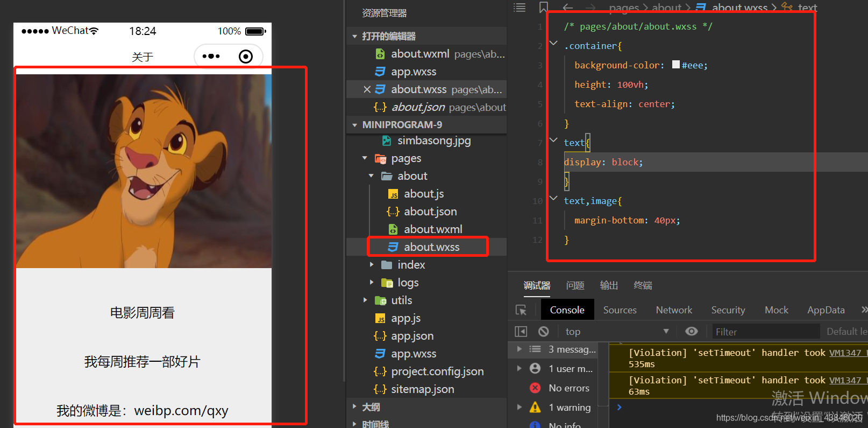
Task: Focus the console Filter input field
Action: pyautogui.click(x=766, y=332)
